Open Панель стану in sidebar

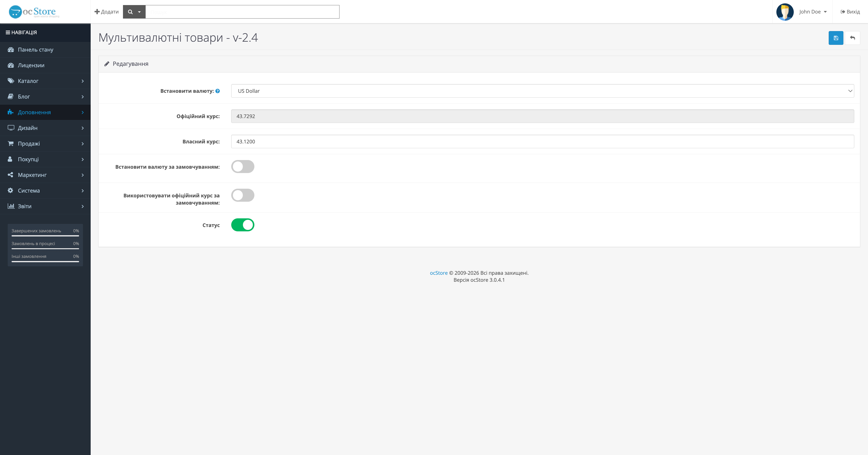(x=35, y=49)
